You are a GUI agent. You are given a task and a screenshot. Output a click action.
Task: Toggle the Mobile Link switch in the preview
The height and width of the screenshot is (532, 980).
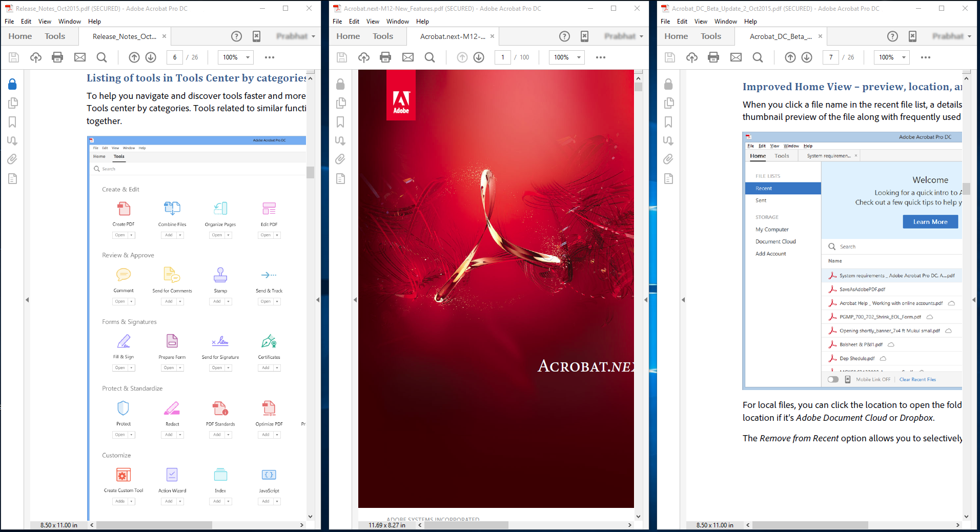tap(832, 379)
